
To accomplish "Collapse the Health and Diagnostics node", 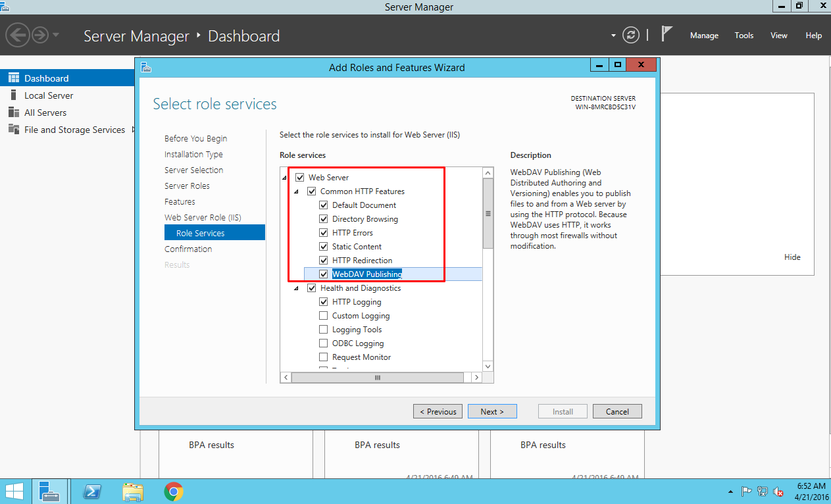I will click(x=296, y=288).
